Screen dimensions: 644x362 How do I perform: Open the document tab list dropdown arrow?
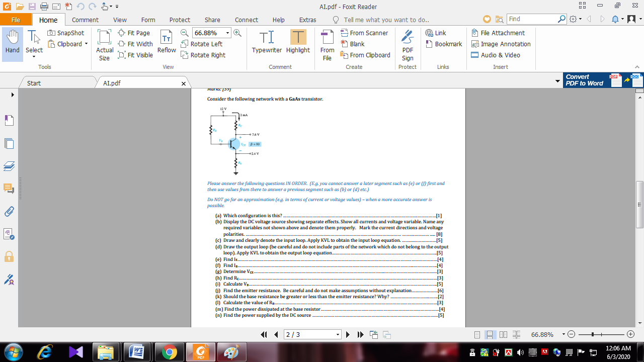click(557, 81)
